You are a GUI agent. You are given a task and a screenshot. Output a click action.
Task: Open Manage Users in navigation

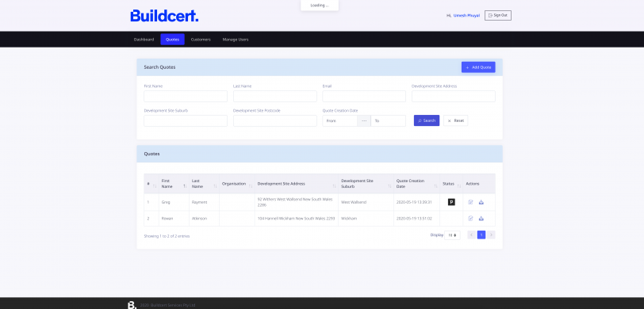[236, 40]
